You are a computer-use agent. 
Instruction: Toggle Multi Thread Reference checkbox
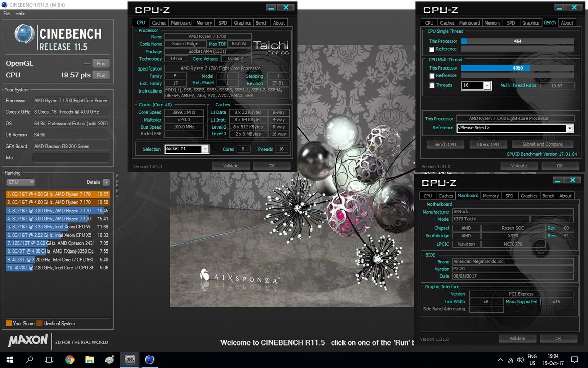click(432, 76)
